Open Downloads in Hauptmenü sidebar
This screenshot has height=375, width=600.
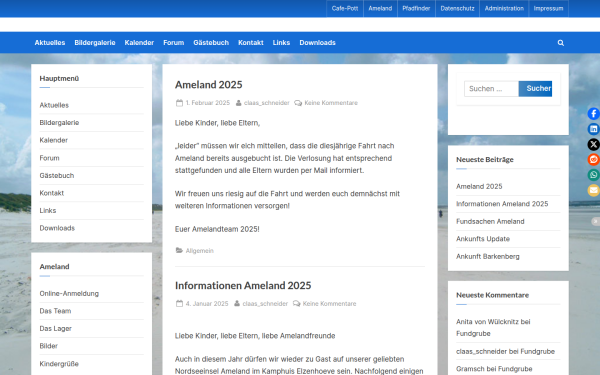[x=57, y=228]
